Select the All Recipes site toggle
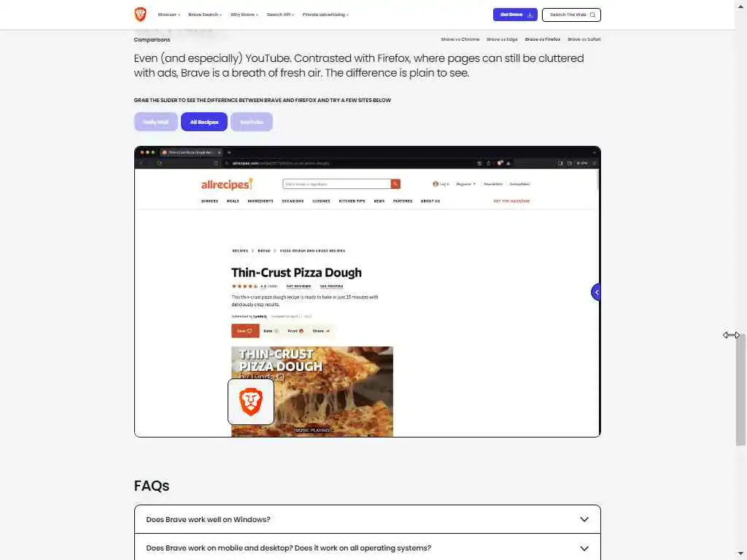Screen dimensions: 747x560 pos(204,122)
